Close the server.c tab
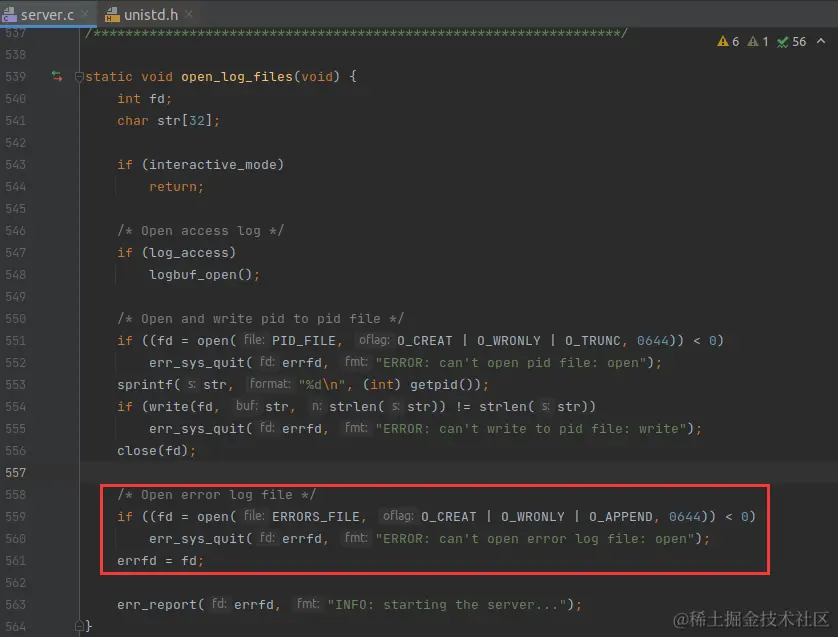This screenshot has height=637, width=838. pos(85,14)
